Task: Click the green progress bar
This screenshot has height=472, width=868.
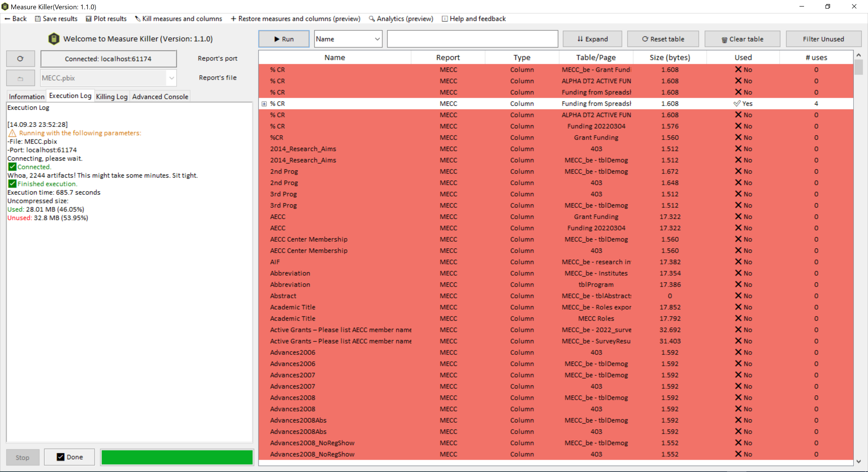Action: [177, 457]
